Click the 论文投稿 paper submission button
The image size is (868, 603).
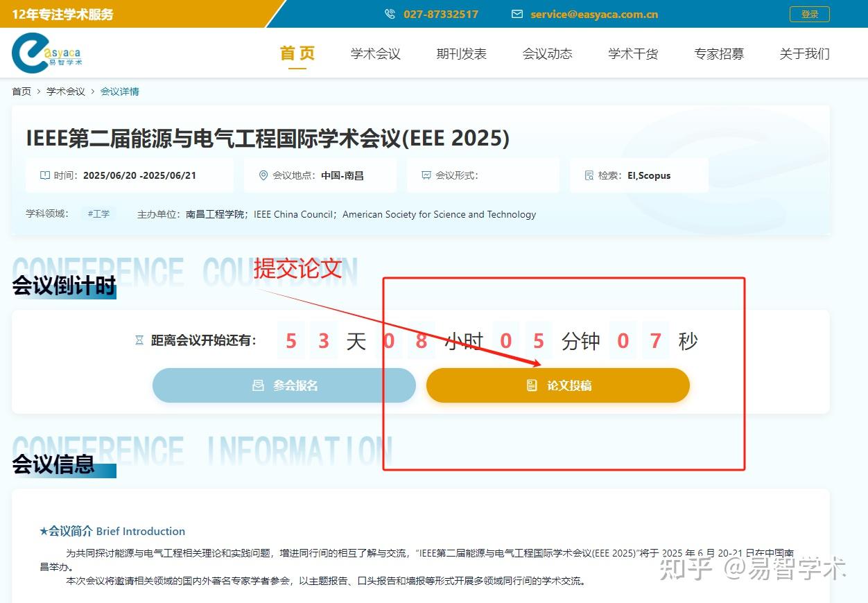(558, 385)
